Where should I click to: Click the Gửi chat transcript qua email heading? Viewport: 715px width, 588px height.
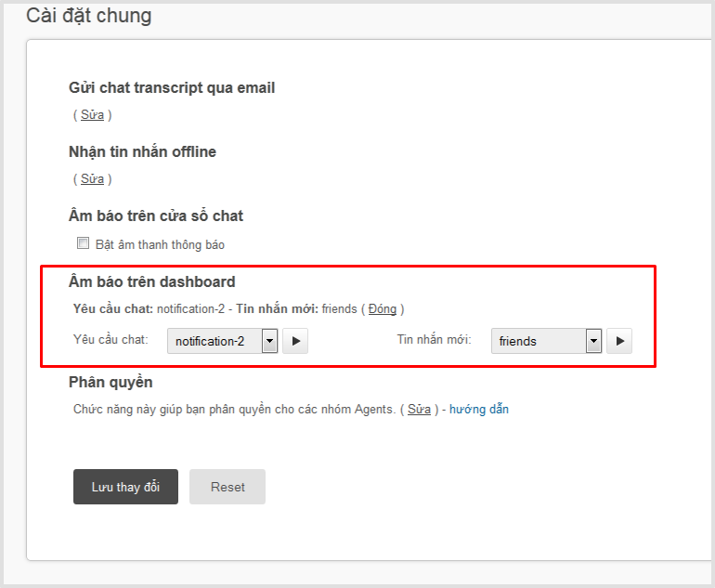pos(172,87)
